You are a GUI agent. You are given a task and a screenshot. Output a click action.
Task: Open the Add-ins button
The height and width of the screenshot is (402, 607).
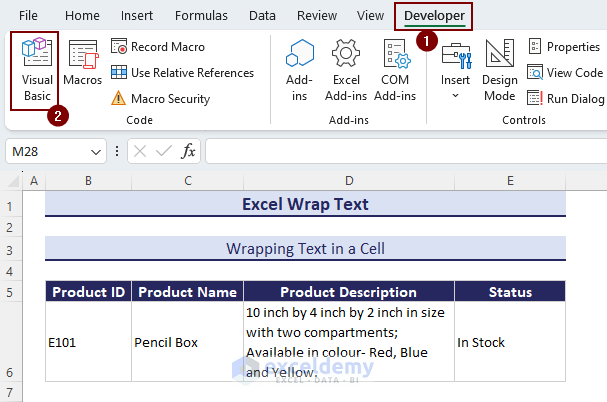299,70
